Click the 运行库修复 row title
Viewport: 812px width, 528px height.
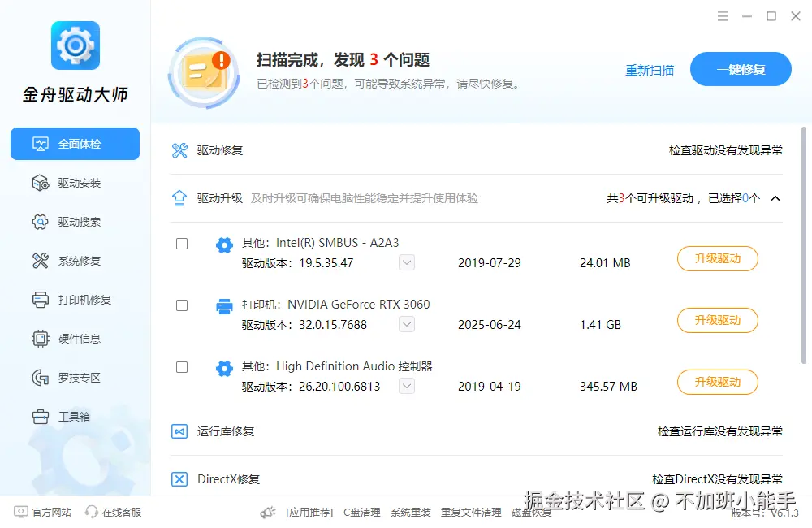point(226,431)
